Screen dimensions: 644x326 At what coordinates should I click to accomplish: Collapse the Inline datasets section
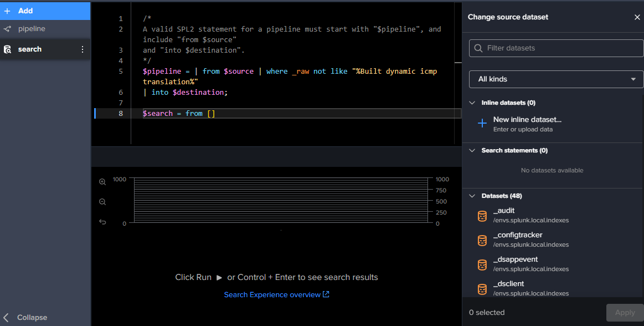472,103
